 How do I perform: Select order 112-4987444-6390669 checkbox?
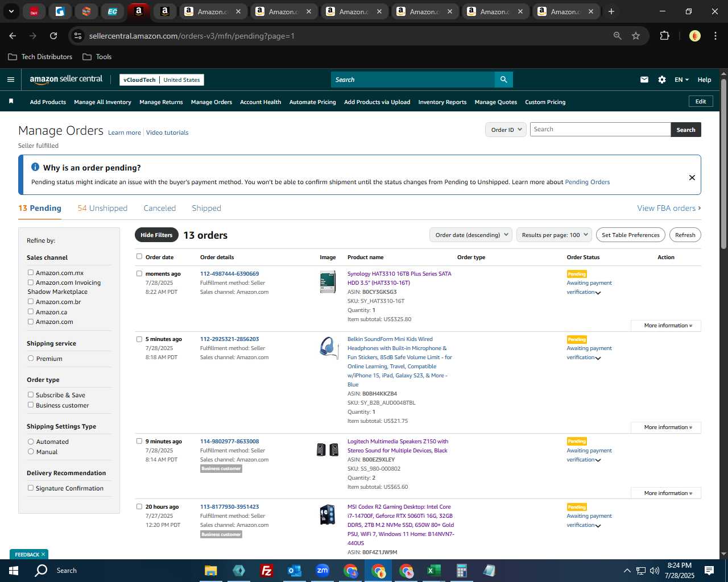(x=139, y=273)
